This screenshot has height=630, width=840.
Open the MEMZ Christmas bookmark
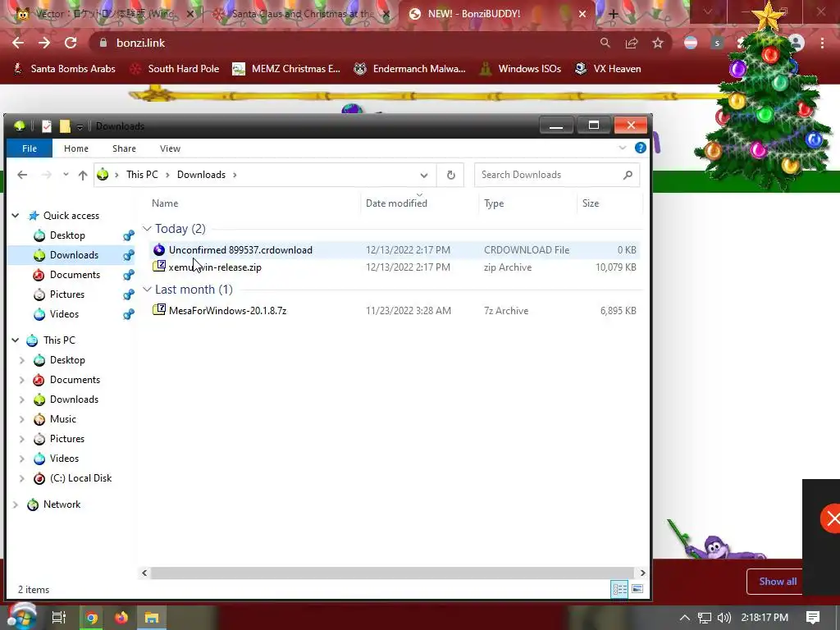coord(286,69)
